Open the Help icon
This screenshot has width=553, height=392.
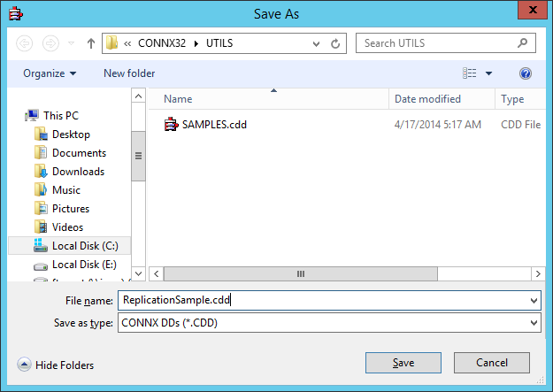(x=526, y=73)
